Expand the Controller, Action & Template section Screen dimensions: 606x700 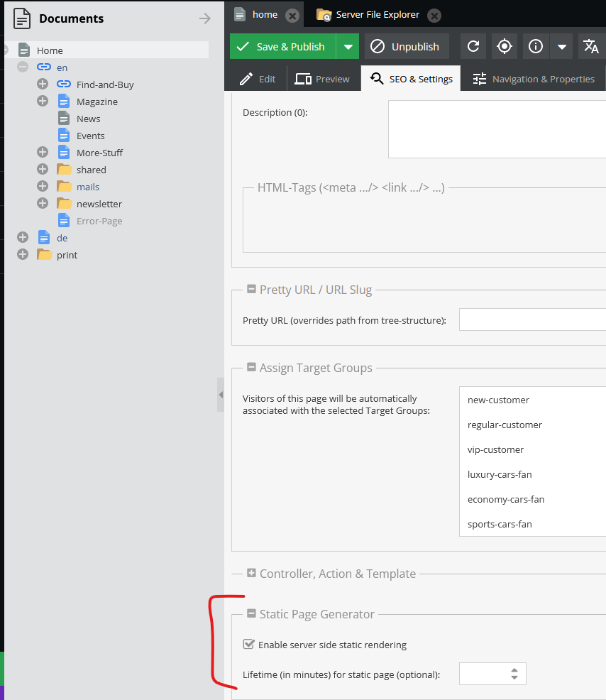251,574
